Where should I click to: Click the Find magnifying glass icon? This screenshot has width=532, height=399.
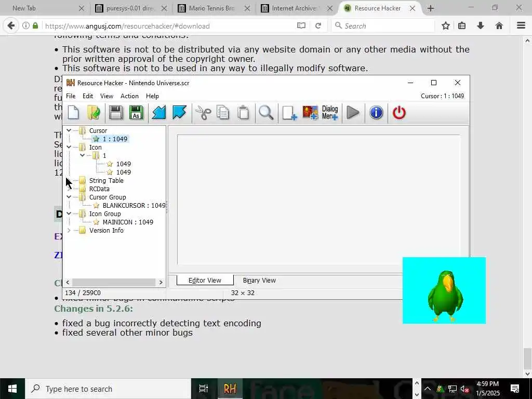pyautogui.click(x=266, y=113)
